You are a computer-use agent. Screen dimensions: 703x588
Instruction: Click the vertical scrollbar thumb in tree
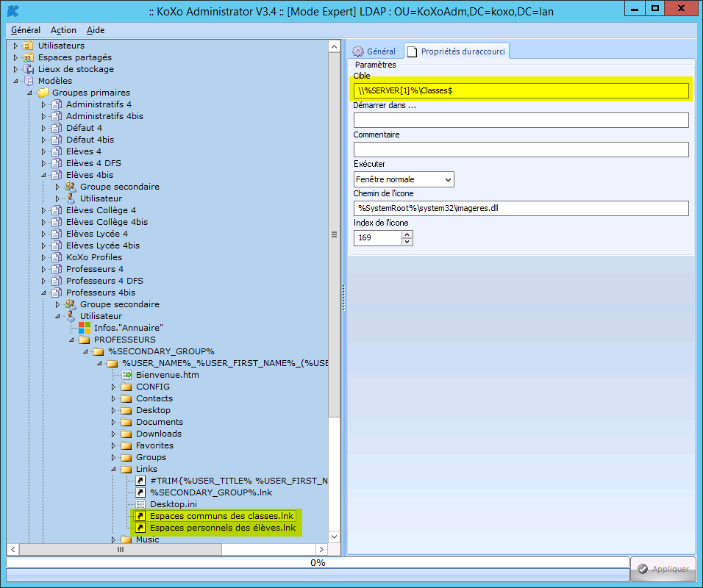click(x=335, y=235)
